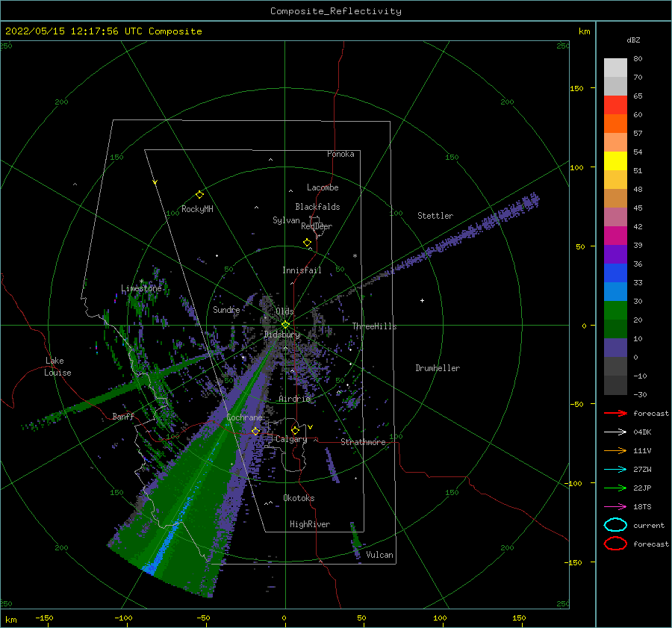This screenshot has width=672, height=628.
Task: Click the white asterisk marker above Limestone
Action: point(141,282)
